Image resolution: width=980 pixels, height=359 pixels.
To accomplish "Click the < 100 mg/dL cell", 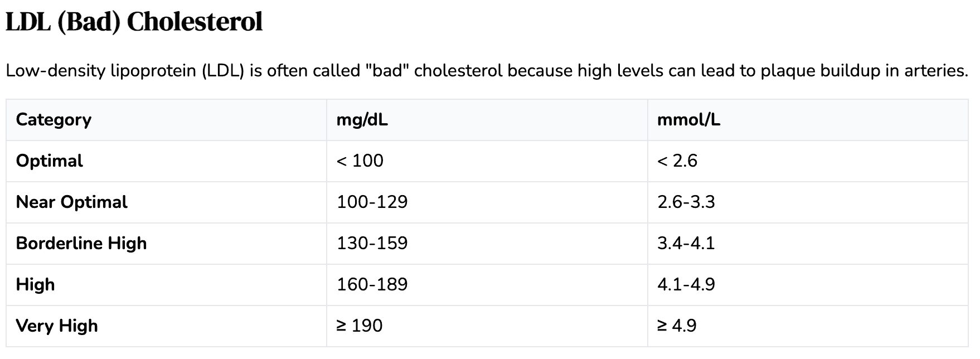I will (x=360, y=161).
